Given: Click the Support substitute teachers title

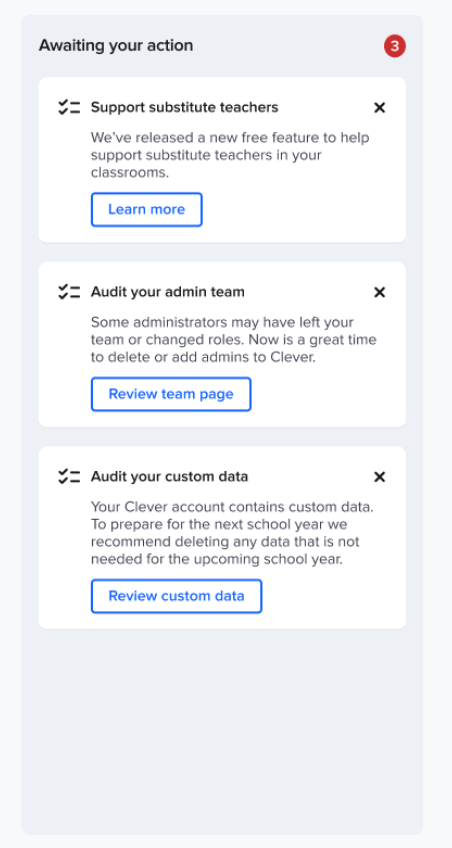Looking at the screenshot, I should 184,108.
